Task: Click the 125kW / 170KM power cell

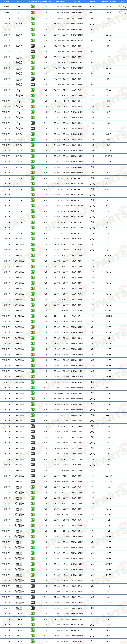Action: click(x=77, y=233)
